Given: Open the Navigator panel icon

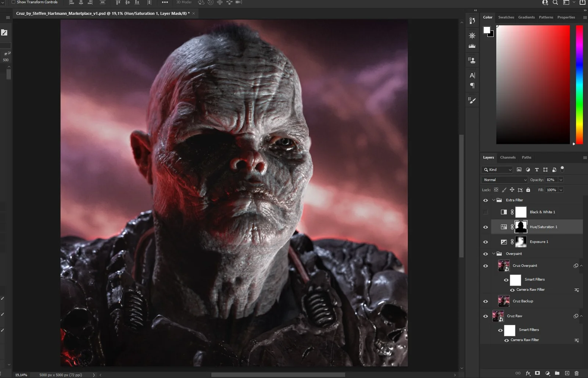Looking at the screenshot, I should [472, 36].
